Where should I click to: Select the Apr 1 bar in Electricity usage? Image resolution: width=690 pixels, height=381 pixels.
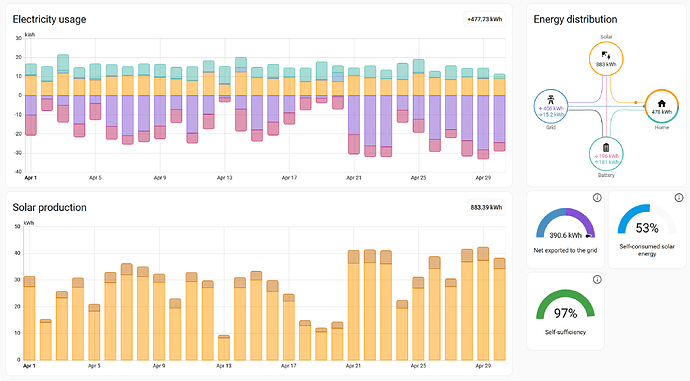(x=31, y=99)
